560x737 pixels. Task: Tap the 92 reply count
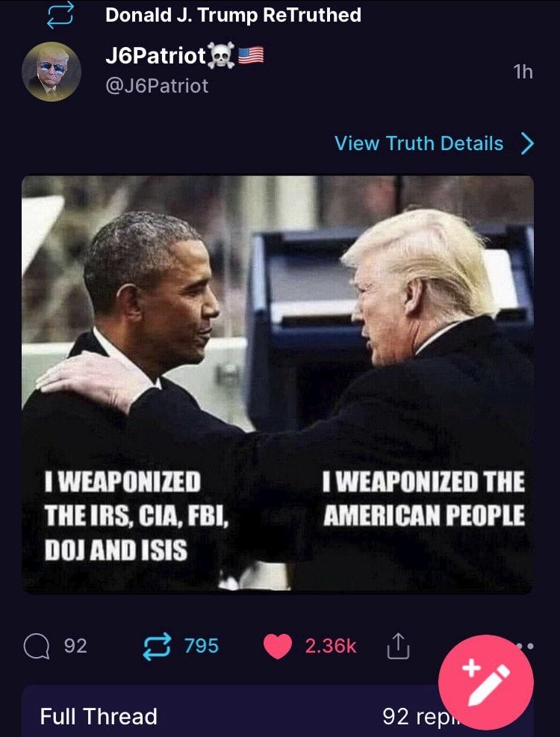75,647
